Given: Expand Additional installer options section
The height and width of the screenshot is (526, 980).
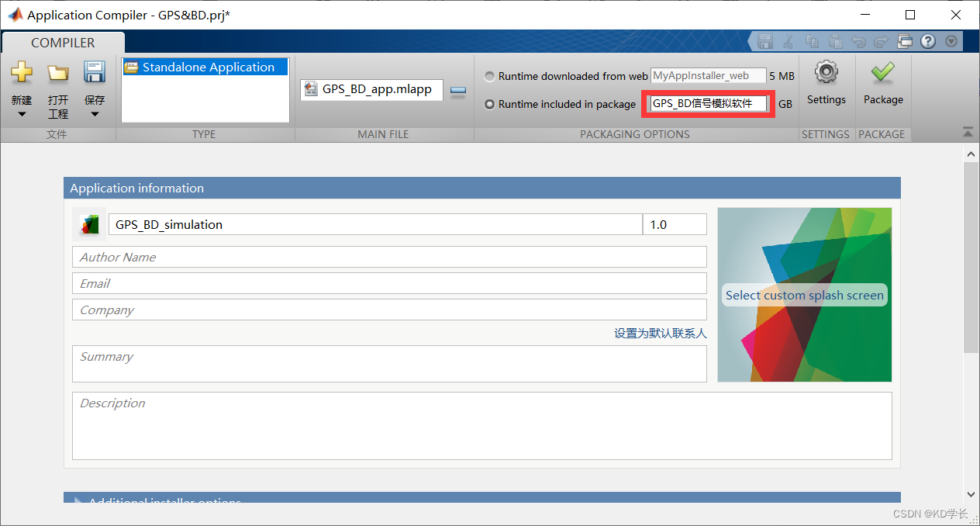Looking at the screenshot, I should click(78, 500).
